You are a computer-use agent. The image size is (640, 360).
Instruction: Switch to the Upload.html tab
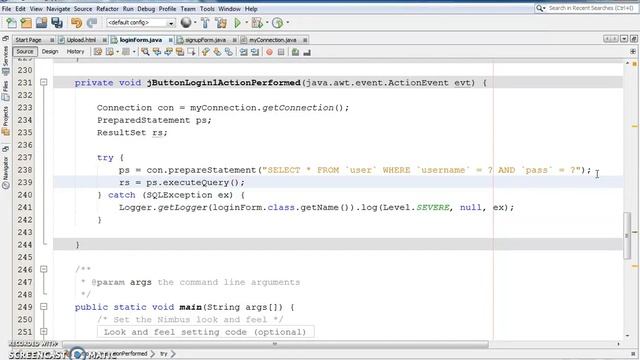click(81, 40)
